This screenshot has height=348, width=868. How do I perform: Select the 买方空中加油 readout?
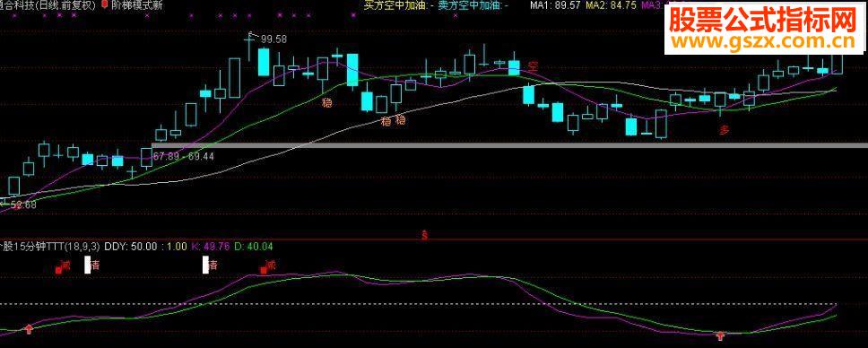(x=398, y=5)
